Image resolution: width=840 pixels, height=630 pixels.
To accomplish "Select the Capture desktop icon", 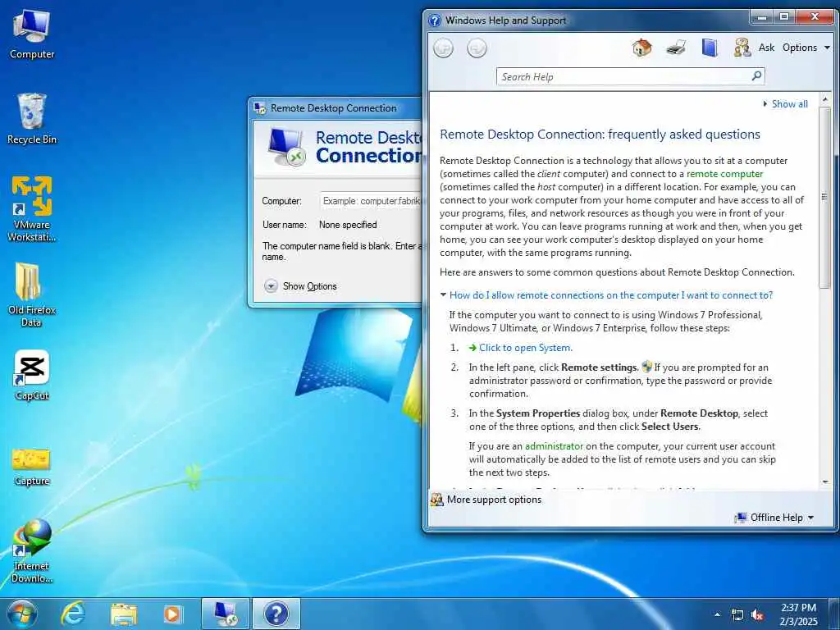I will coord(32,466).
